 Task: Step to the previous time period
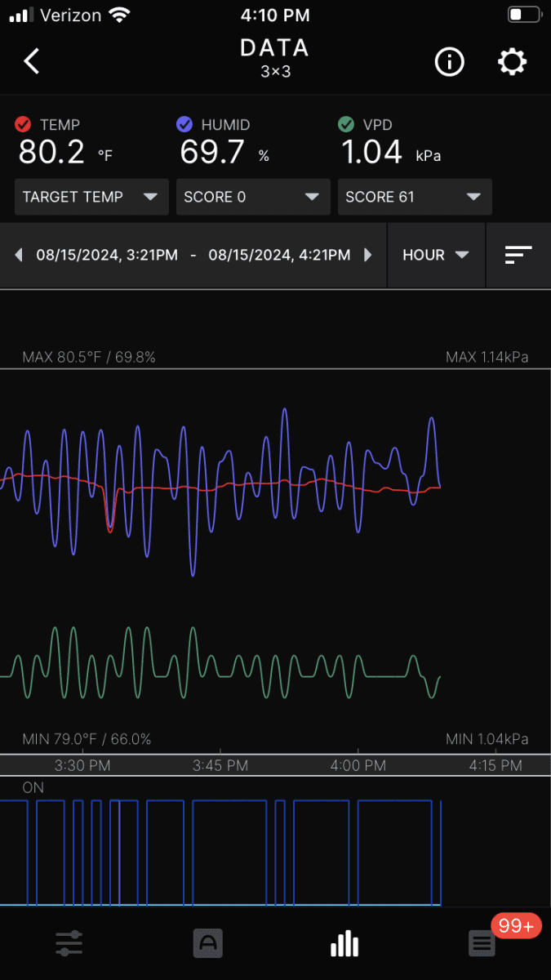click(x=19, y=255)
